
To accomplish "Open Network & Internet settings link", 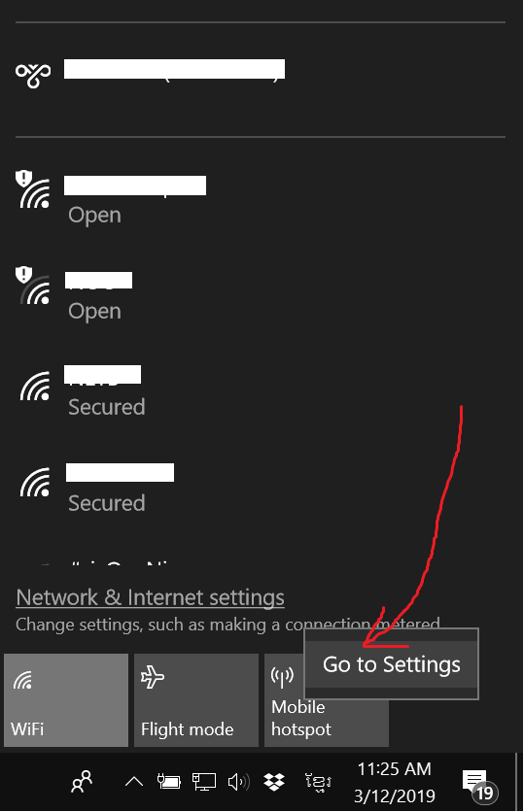I will click(150, 597).
